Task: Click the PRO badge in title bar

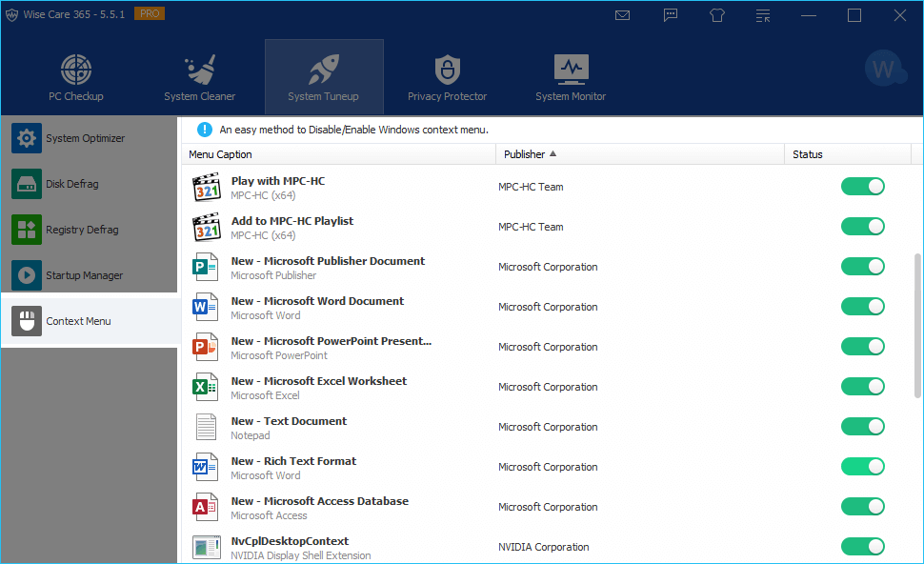Action: tap(150, 13)
